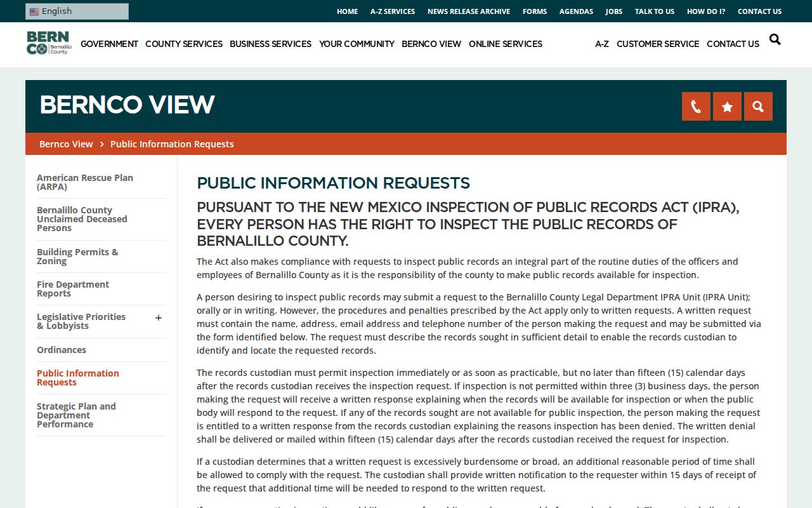Open Legislative Priorities & Lobbyists link
This screenshot has width=812, height=508.
81,321
